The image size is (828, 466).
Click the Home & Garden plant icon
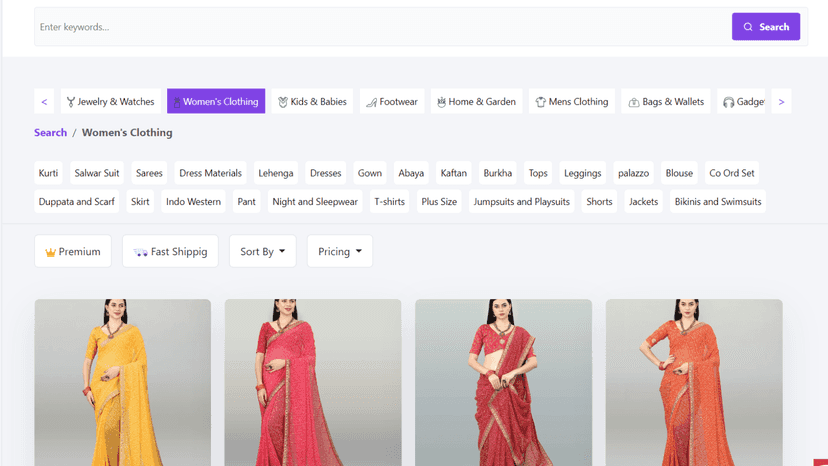click(441, 102)
